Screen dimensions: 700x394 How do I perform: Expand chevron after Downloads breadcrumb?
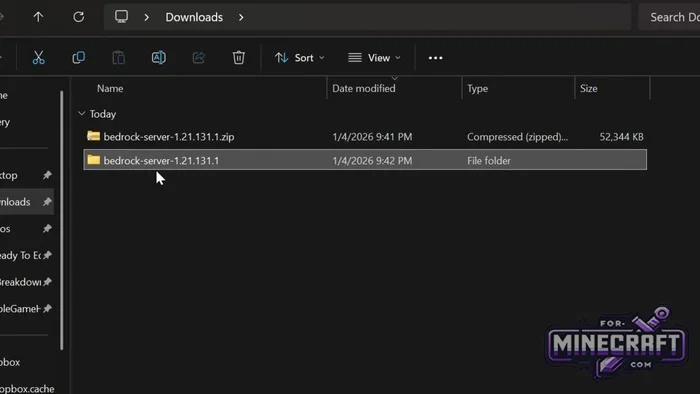coord(241,17)
